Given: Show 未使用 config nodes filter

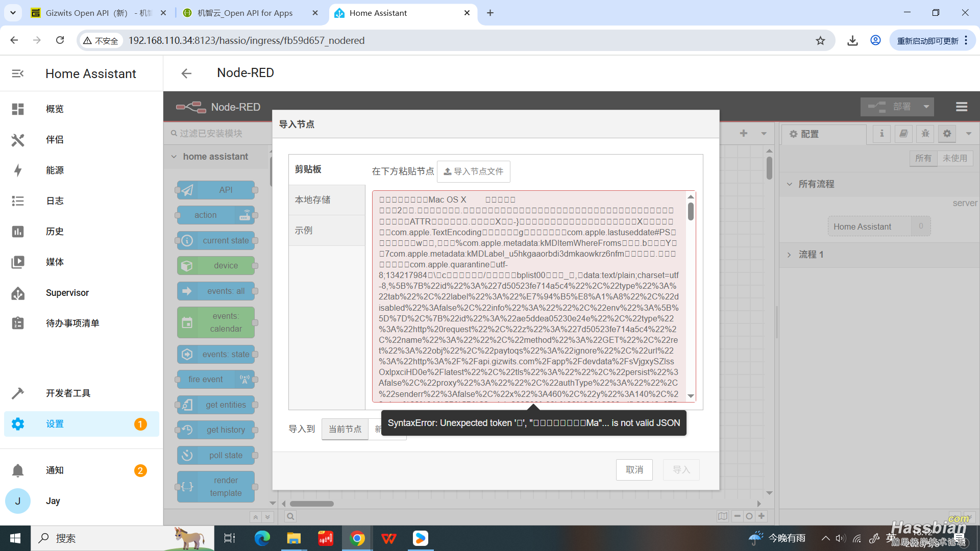Looking at the screenshot, I should [x=955, y=158].
